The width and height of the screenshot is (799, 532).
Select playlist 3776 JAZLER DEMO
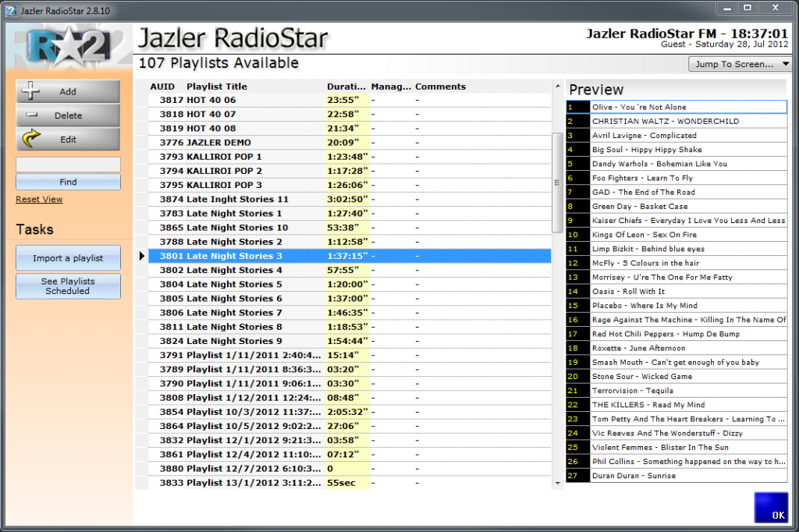[350, 143]
